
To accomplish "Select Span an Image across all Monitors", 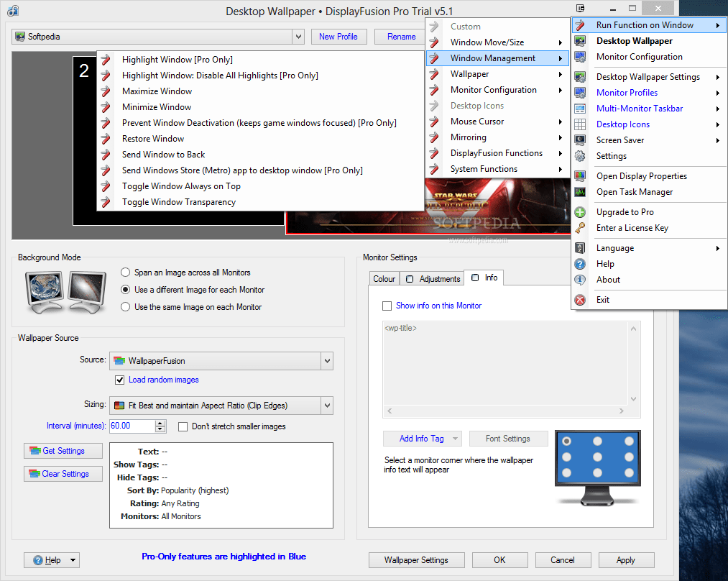I will point(125,273).
